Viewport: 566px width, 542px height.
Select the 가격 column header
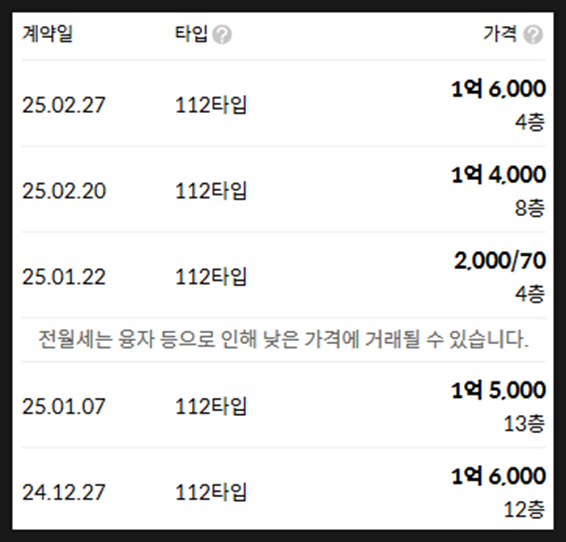(500, 34)
